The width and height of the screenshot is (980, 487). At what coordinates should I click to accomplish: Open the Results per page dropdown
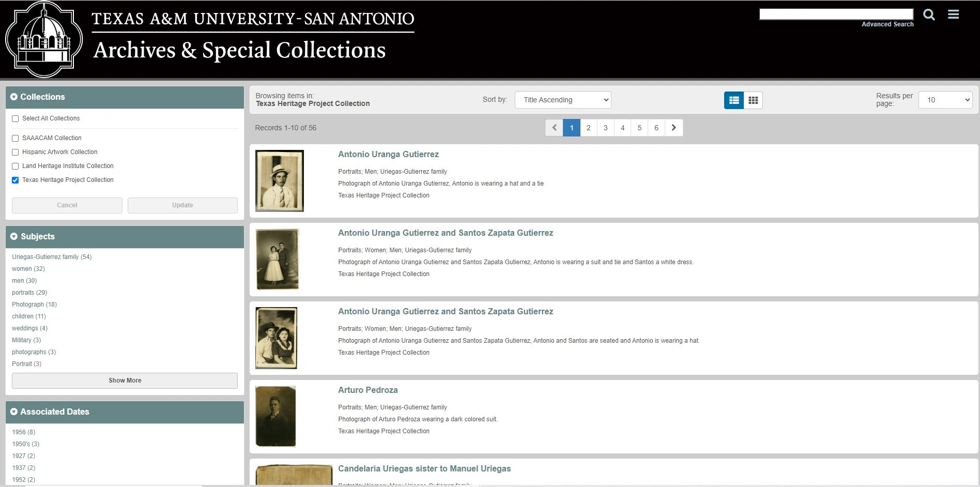pos(945,99)
